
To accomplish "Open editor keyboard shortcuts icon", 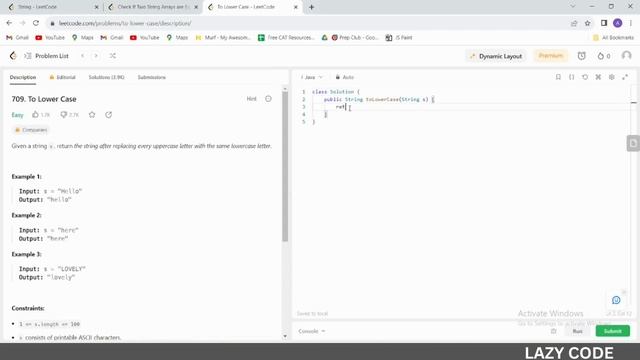I will tap(598, 77).
